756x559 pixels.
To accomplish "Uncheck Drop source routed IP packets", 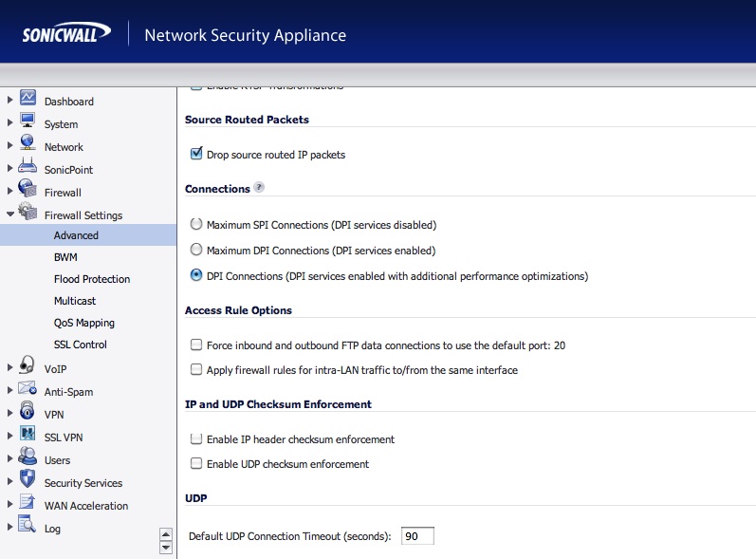I will (196, 154).
